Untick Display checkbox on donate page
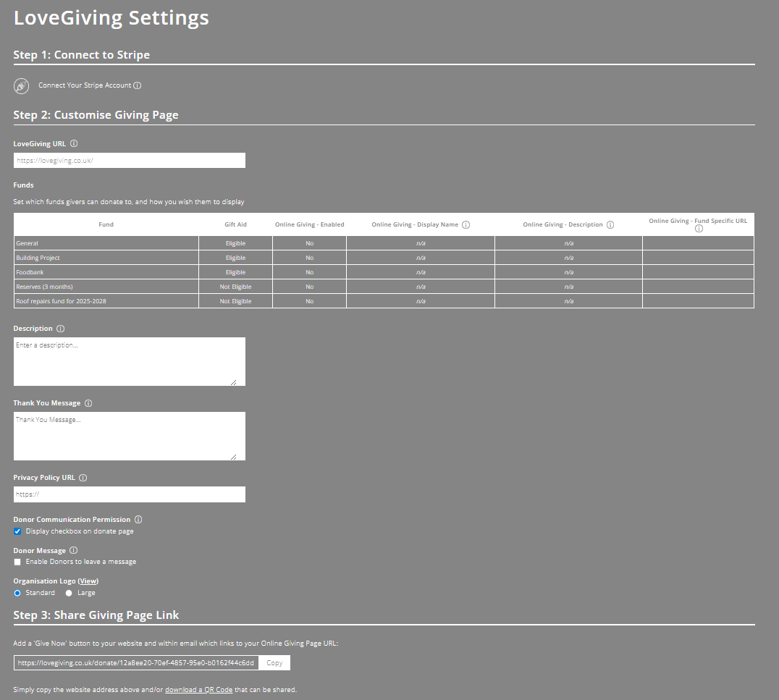 tap(17, 531)
